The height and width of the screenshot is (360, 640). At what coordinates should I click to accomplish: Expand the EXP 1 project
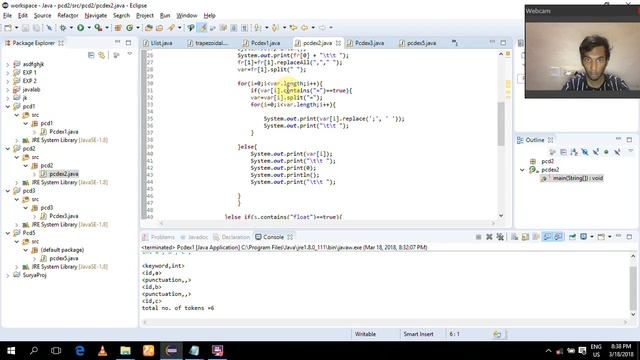click(x=8, y=73)
